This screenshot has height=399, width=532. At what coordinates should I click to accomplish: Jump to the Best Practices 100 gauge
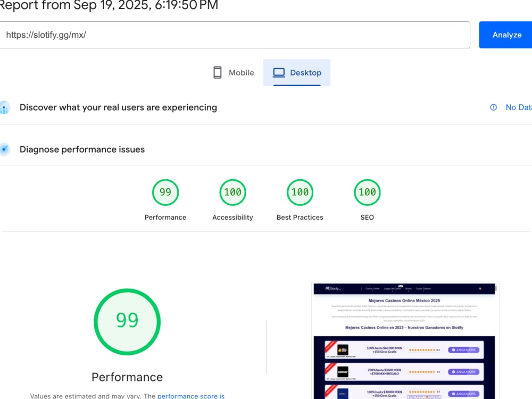[300, 193]
